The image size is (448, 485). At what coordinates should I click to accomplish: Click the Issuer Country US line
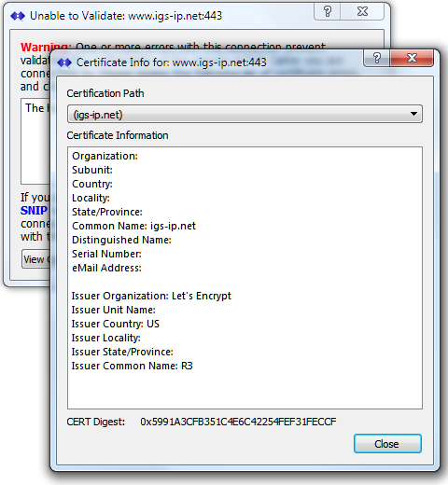tap(115, 324)
